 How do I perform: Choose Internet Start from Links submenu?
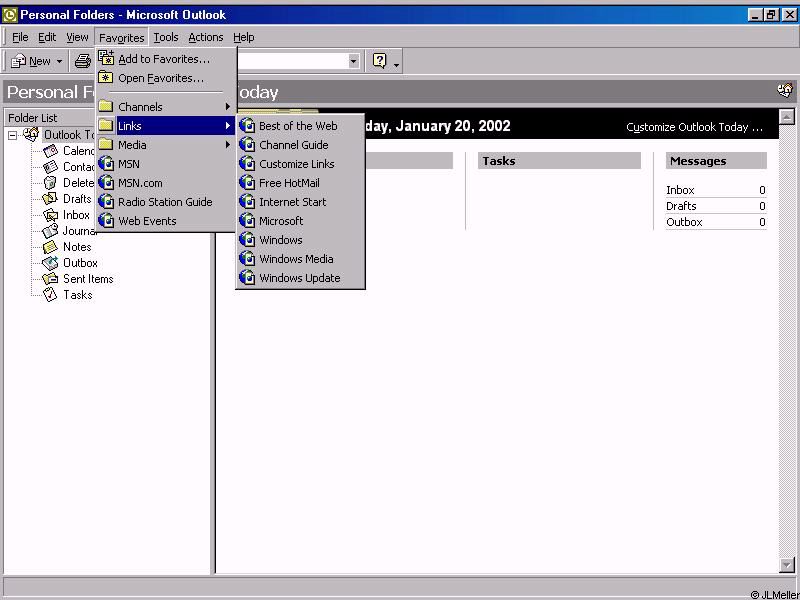click(300, 202)
